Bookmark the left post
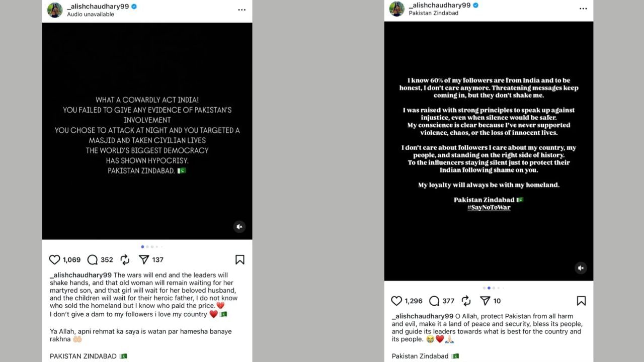The image size is (644, 362). point(239,259)
